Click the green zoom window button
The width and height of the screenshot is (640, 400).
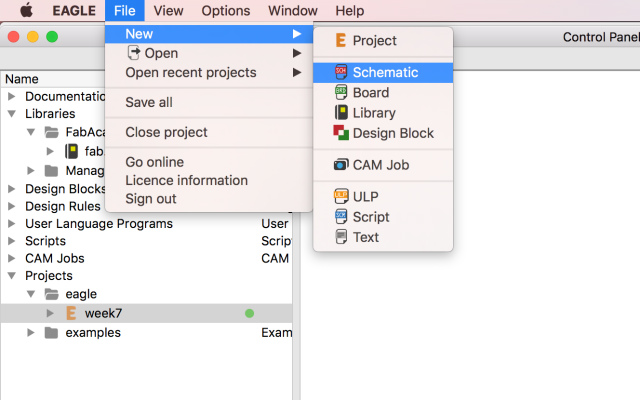click(52, 37)
